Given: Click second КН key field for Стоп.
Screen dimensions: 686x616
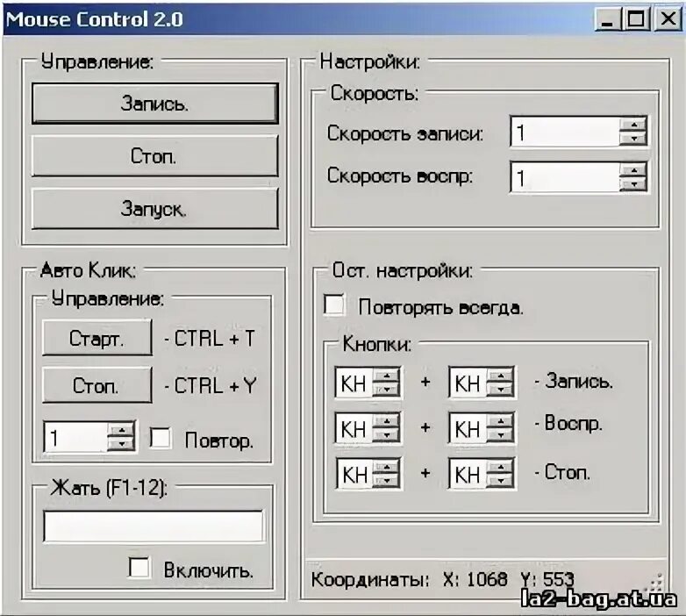Looking at the screenshot, I should tap(468, 473).
